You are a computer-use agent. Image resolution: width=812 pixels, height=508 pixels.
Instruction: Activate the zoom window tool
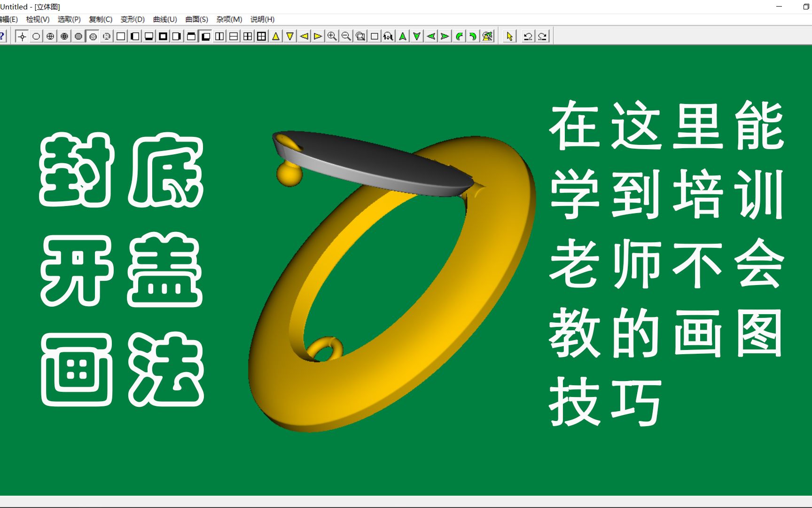point(360,36)
